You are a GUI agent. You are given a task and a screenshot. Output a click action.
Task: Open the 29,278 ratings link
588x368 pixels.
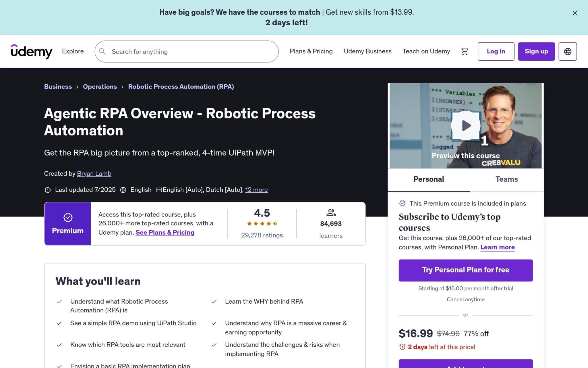click(262, 235)
